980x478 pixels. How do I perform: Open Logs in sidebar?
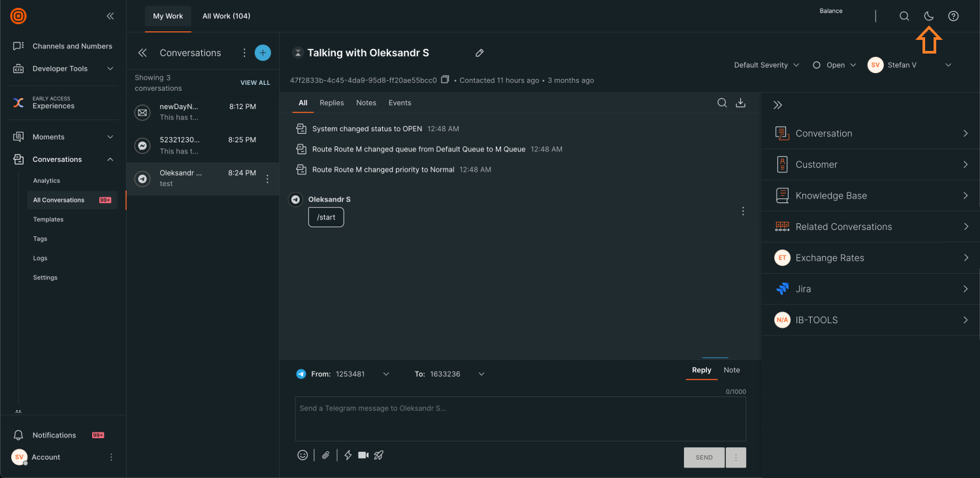(41, 259)
